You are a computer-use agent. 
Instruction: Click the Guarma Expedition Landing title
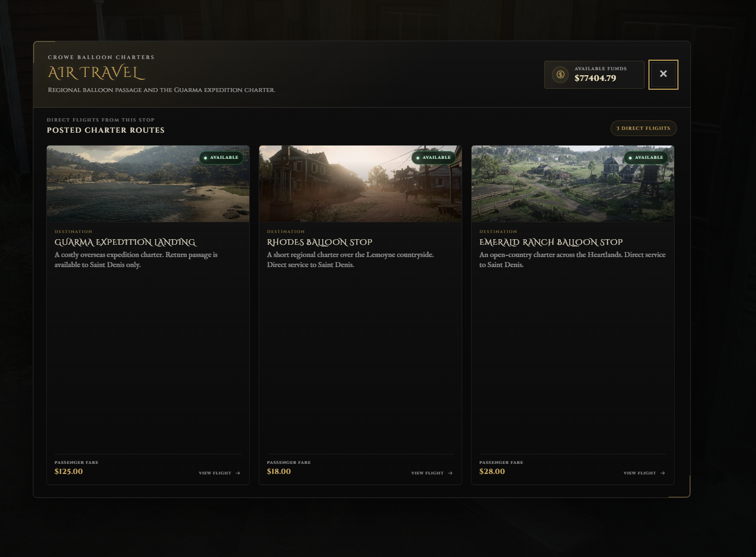click(125, 242)
